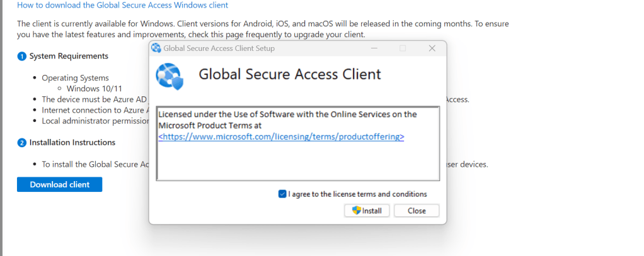This screenshot has height=256, width=644.
Task: Click the large globe-and-shield Global Secure Access logo
Action: tap(169, 75)
